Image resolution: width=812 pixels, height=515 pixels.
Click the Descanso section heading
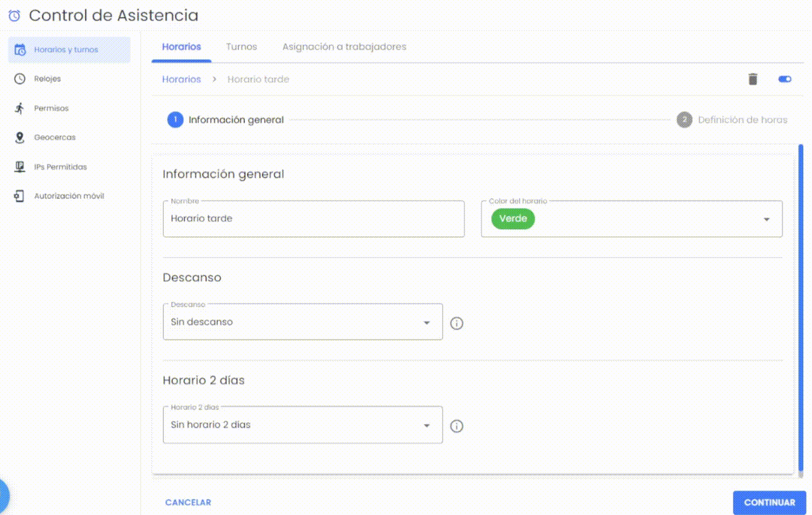(x=192, y=278)
